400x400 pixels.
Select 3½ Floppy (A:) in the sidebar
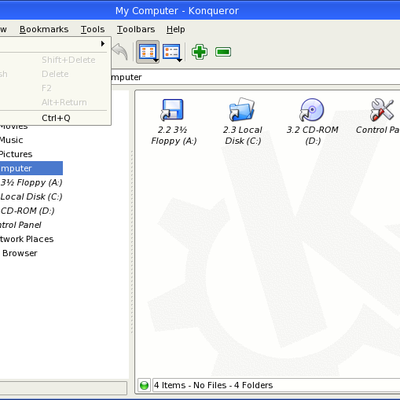click(31, 183)
